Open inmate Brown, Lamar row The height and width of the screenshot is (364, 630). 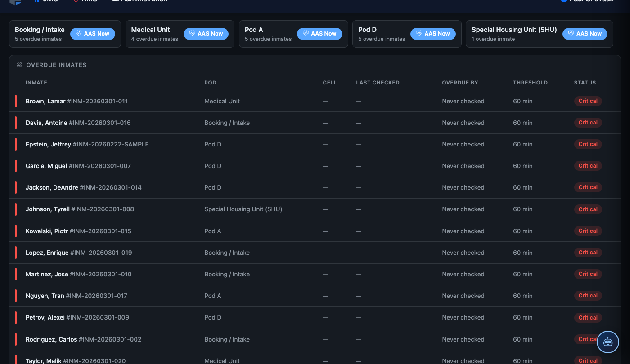(x=315, y=101)
